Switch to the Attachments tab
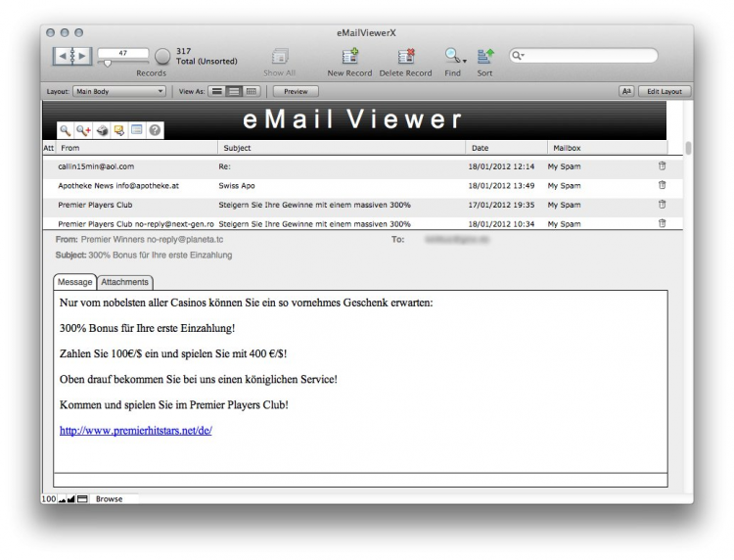Viewport: 734px width, 560px height. (124, 282)
